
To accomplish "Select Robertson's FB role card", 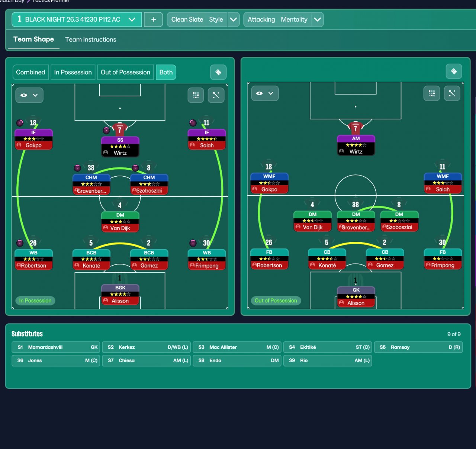I will click(269, 259).
